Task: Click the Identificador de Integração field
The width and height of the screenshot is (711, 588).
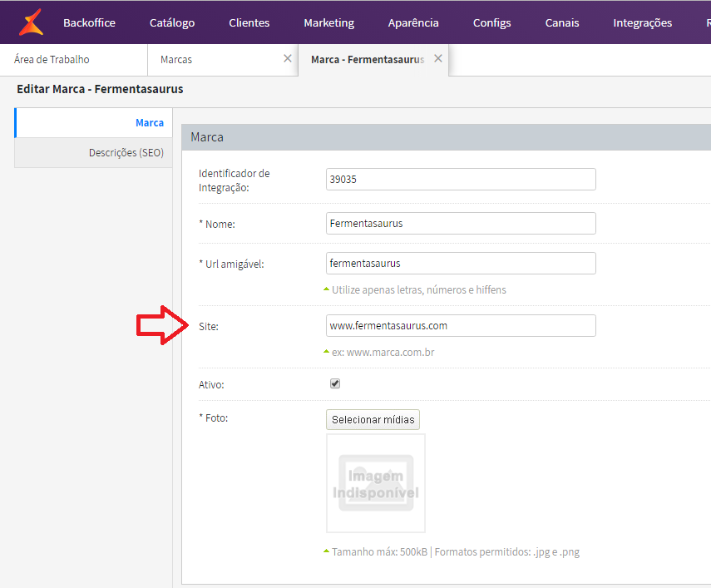Action: tap(461, 179)
